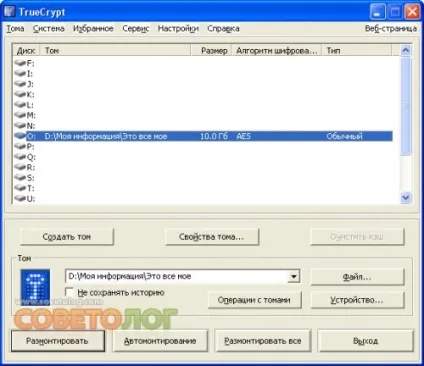The width and height of the screenshot is (424, 366).
Task: Select drive T: icon in list
Action: [20, 188]
